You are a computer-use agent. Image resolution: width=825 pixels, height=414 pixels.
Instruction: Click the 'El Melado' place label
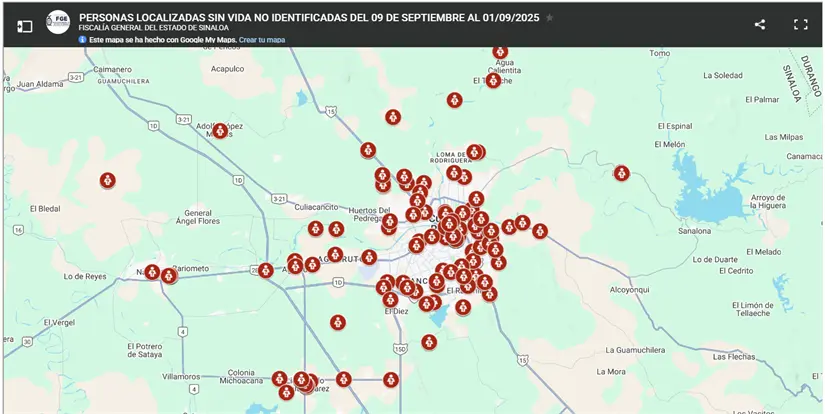click(764, 252)
